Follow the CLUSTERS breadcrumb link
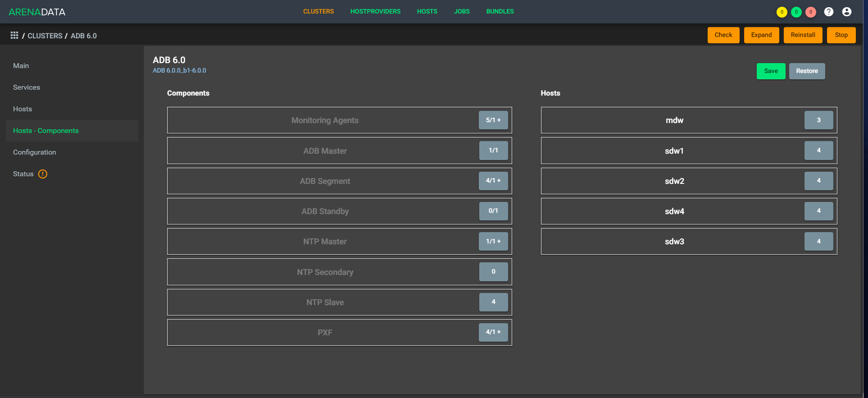This screenshot has width=868, height=398. (45, 36)
